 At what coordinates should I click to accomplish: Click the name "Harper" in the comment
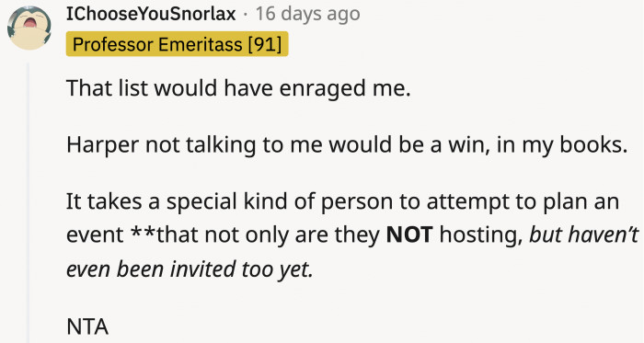[x=103, y=145]
